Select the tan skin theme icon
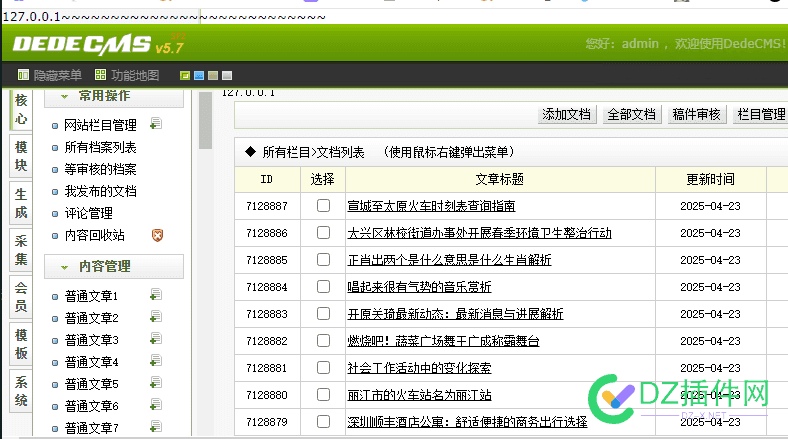Screen dimensions: 788x439 (x=213, y=75)
